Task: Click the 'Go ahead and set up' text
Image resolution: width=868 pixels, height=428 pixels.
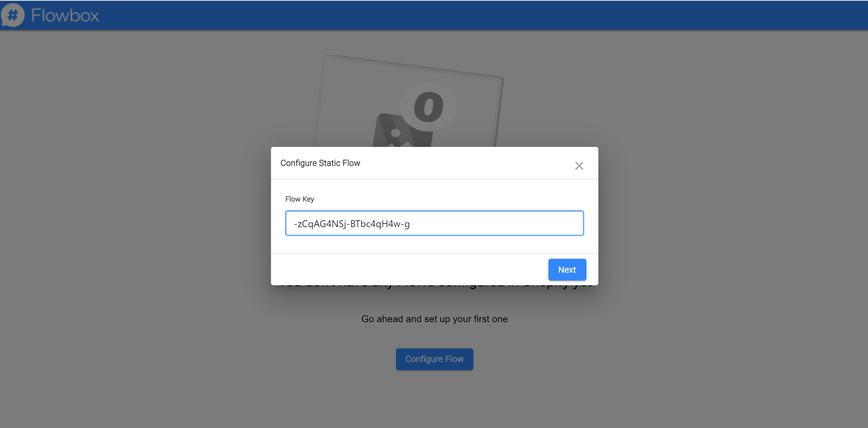Action: pyautogui.click(x=434, y=319)
